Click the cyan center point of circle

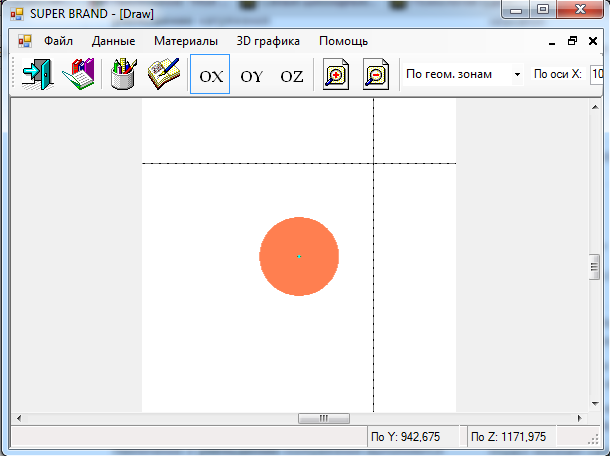click(x=299, y=256)
